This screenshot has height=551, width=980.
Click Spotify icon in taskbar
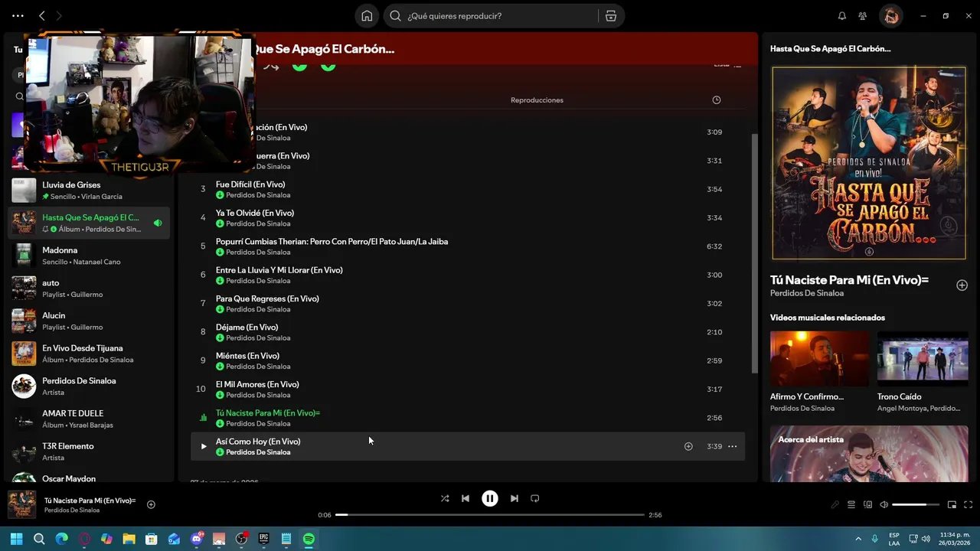pos(309,539)
